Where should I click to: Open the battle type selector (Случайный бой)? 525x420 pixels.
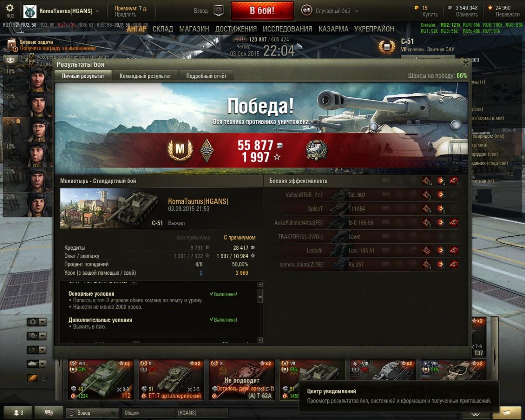click(330, 11)
